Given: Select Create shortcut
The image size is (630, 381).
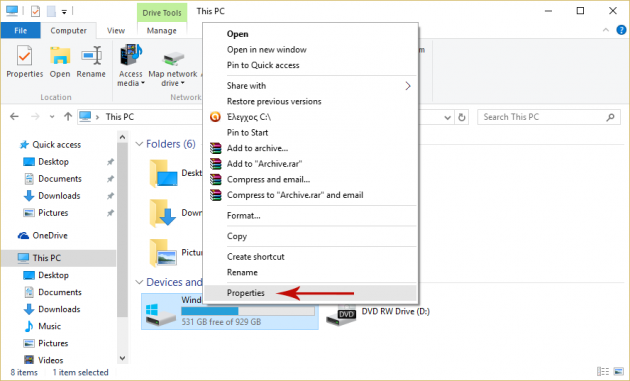Looking at the screenshot, I should pyautogui.click(x=310, y=257).
